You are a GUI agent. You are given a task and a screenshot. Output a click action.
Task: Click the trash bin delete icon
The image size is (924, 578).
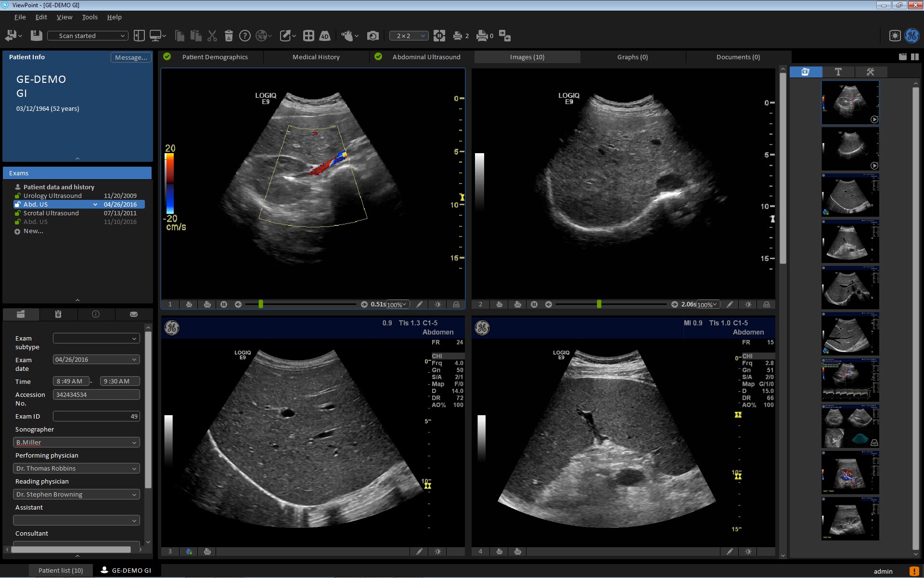[x=229, y=36]
